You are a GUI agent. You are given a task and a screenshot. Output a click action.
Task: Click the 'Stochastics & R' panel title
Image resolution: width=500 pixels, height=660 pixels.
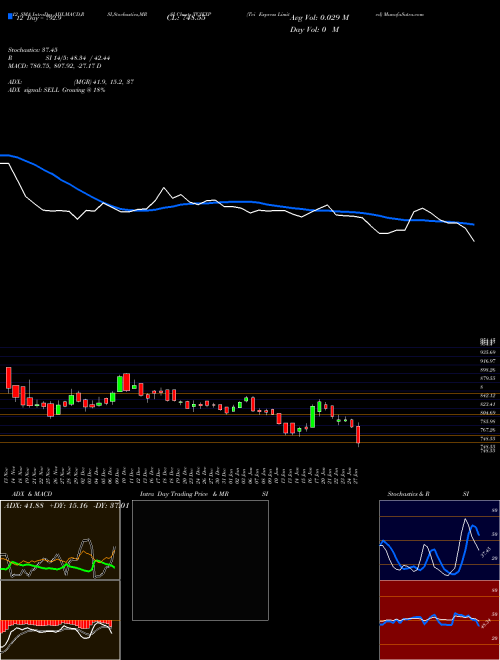click(x=409, y=494)
